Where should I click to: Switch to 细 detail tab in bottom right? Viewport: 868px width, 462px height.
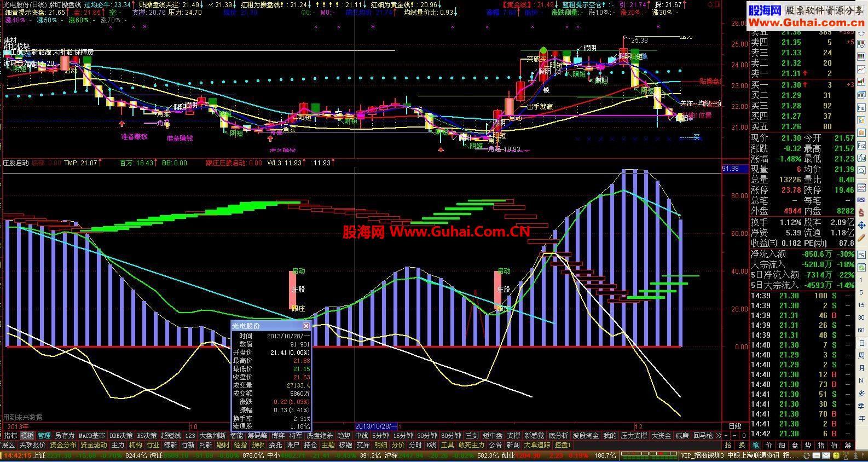tap(782, 446)
